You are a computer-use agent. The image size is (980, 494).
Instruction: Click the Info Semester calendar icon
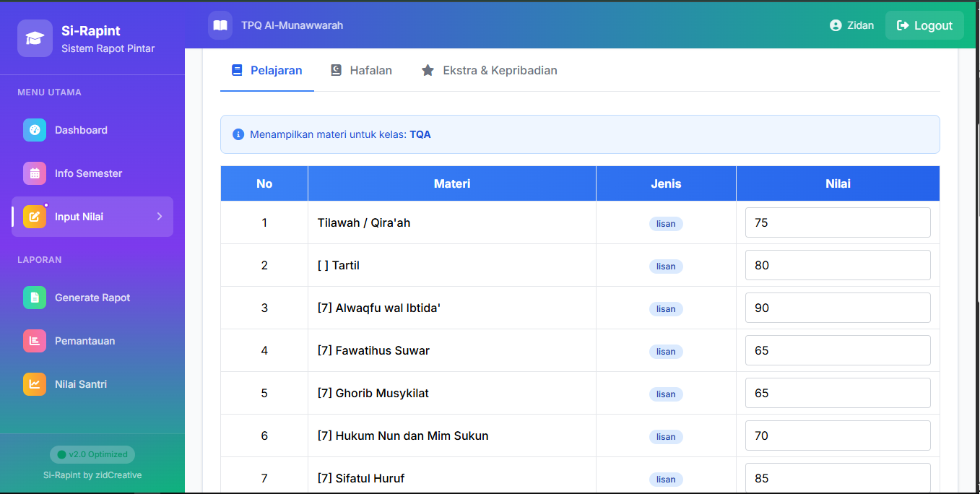click(35, 173)
